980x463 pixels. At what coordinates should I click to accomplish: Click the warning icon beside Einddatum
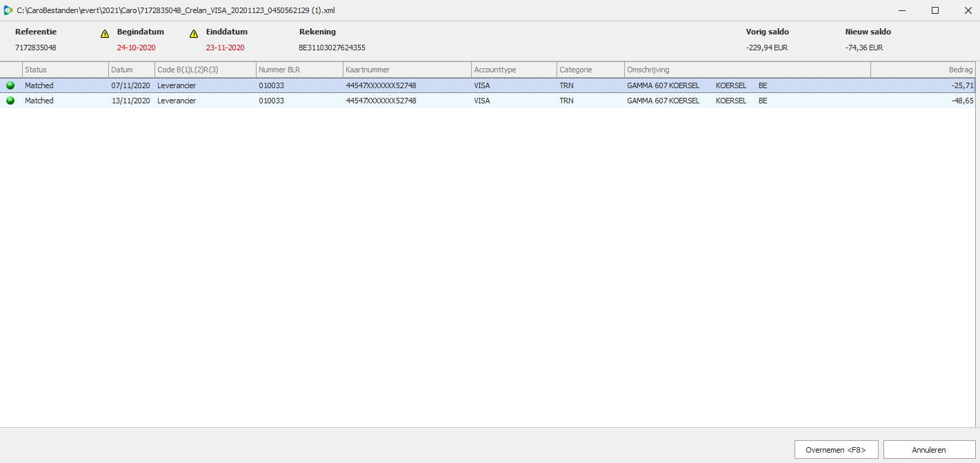click(x=194, y=34)
